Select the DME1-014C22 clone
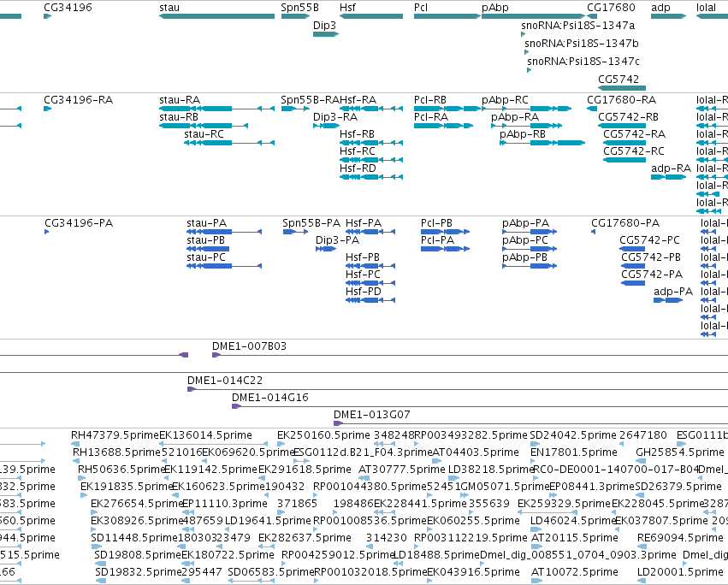Viewport: 728px width, 585px height. [458, 389]
